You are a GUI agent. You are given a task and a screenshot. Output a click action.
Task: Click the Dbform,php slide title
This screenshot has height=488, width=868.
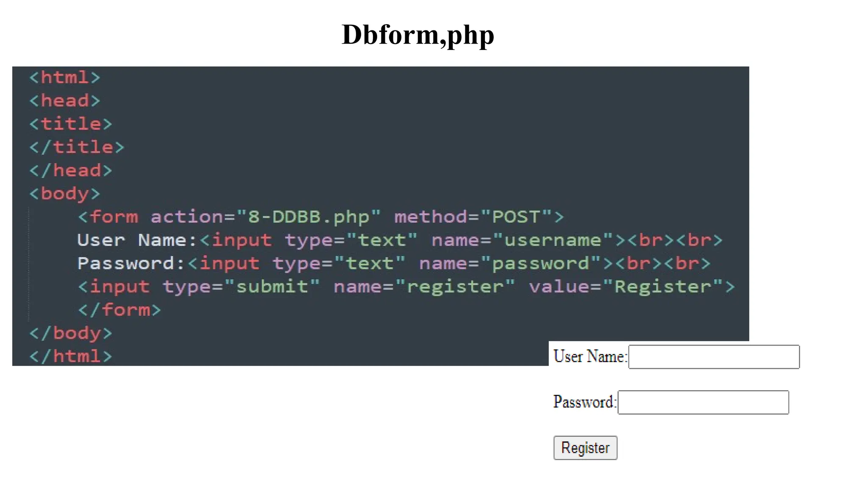[x=418, y=35]
